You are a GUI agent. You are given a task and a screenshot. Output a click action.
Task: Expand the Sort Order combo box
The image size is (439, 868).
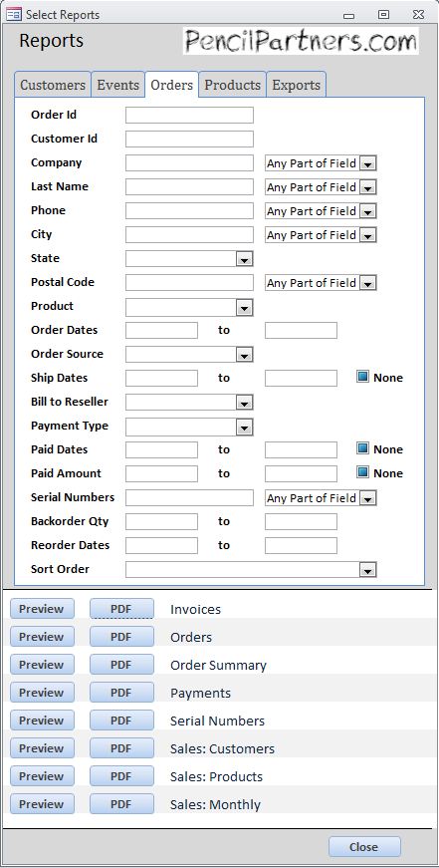367,570
